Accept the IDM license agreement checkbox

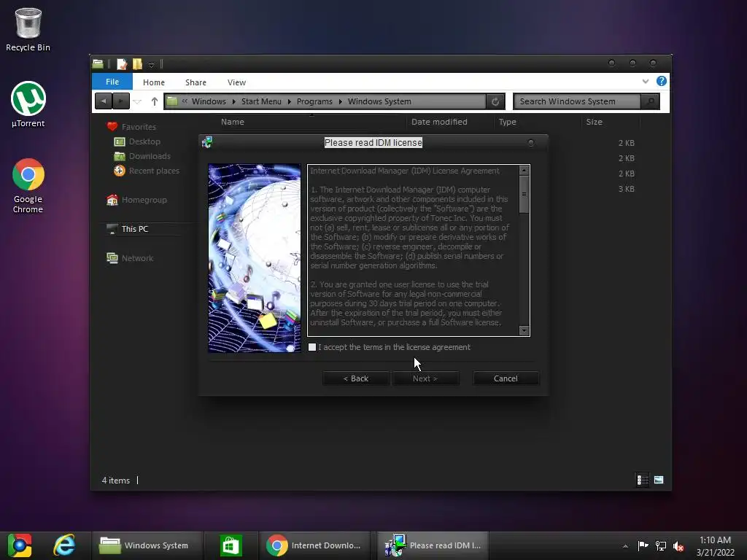[312, 347]
